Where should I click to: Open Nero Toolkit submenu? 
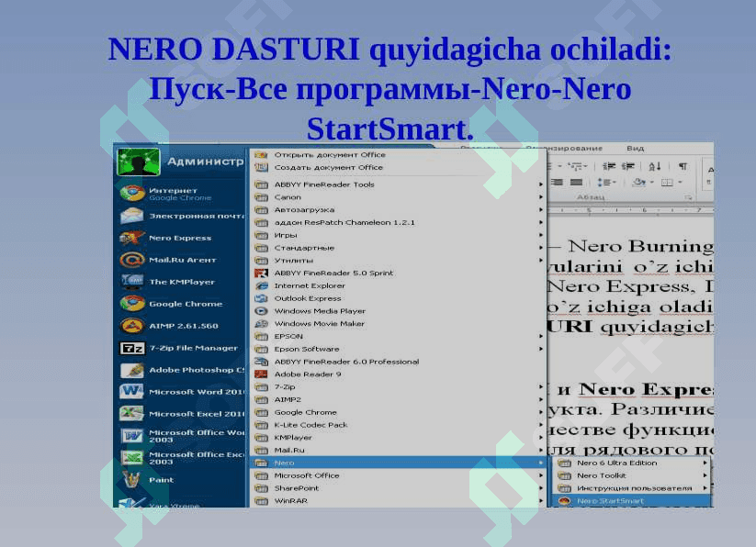pyautogui.click(x=633, y=475)
